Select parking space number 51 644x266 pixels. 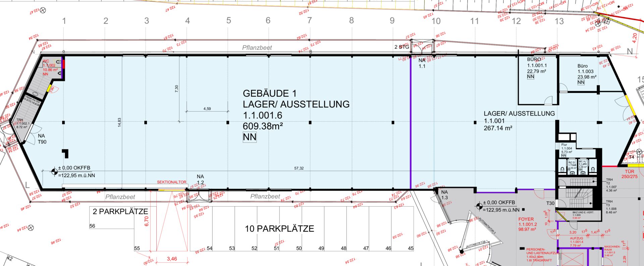coord(276,249)
